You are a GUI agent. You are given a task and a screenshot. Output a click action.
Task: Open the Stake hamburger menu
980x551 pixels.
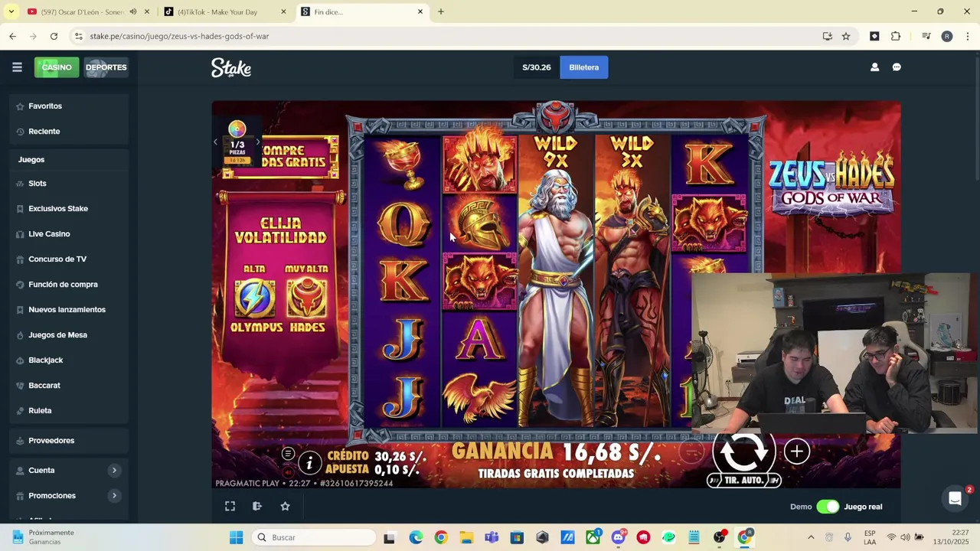(x=17, y=67)
